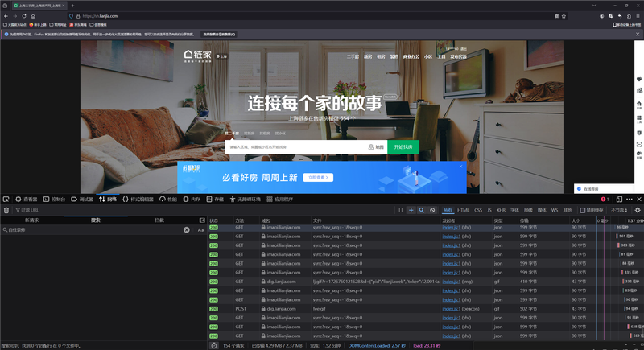Switch to 拦截 blocking tab
644x350 pixels.
point(159,220)
